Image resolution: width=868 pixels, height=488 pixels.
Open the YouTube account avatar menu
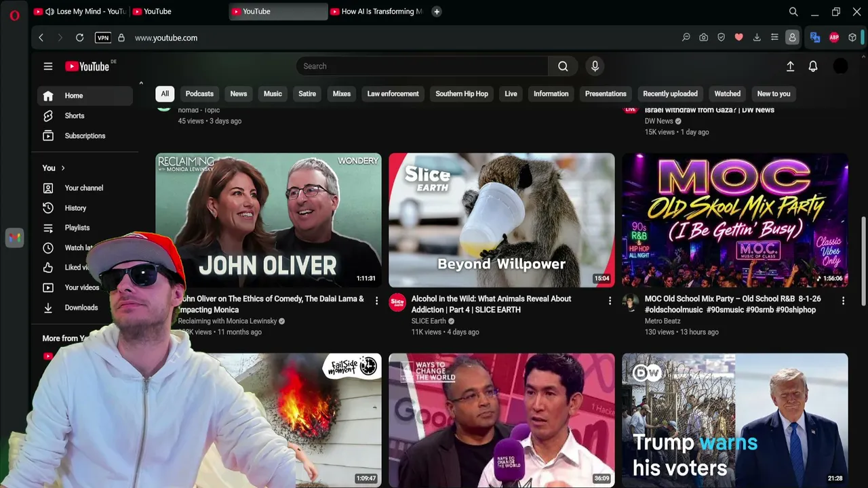(840, 66)
